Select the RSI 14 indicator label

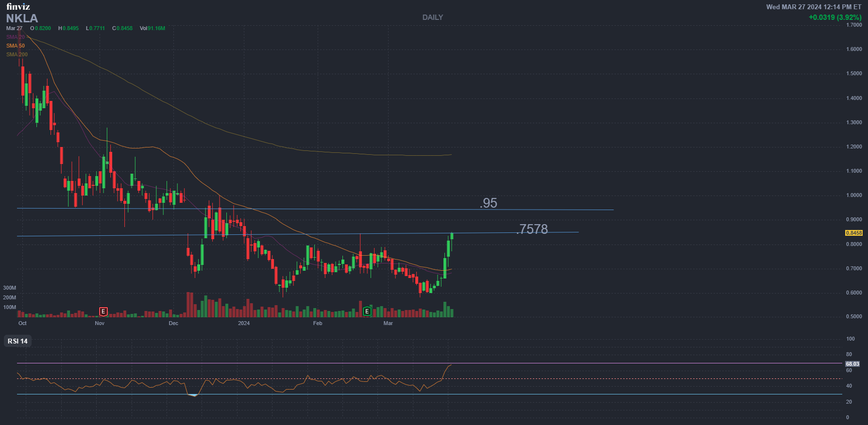(18, 341)
